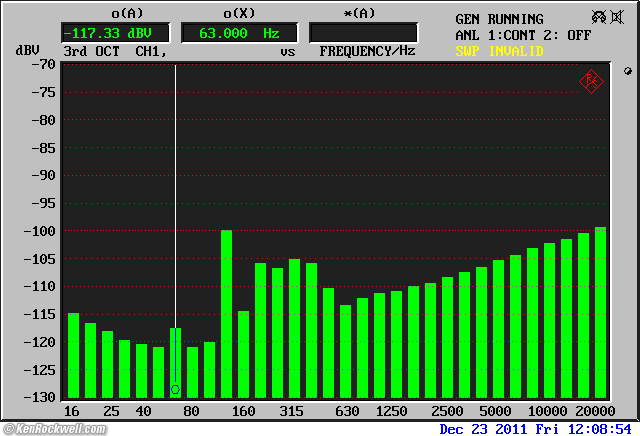Click the FREQUENCY/Hz axis label
Screen dimensions: 640x436
[x=366, y=50]
